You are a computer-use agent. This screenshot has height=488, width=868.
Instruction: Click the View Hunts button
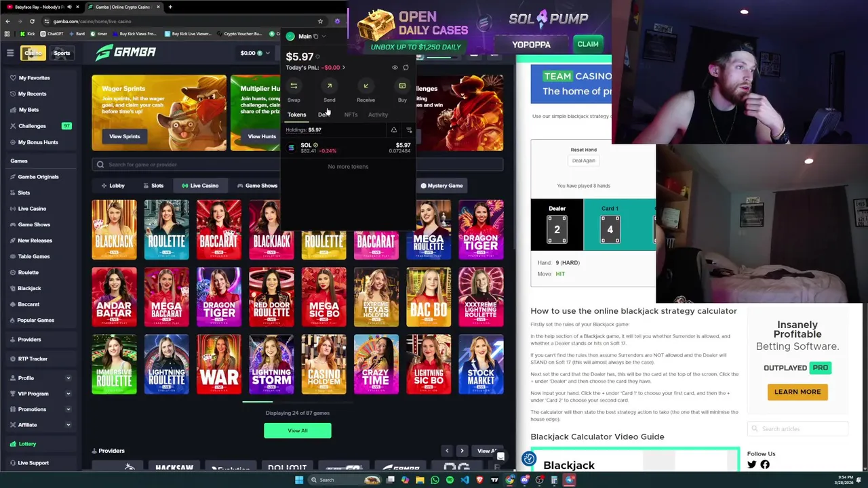coord(261,137)
